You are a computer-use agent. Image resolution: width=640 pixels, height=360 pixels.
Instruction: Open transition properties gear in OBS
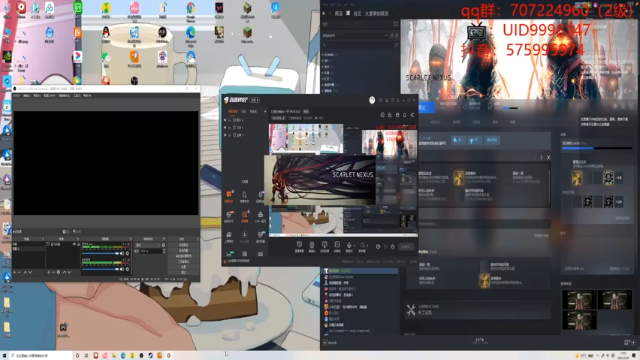click(163, 245)
